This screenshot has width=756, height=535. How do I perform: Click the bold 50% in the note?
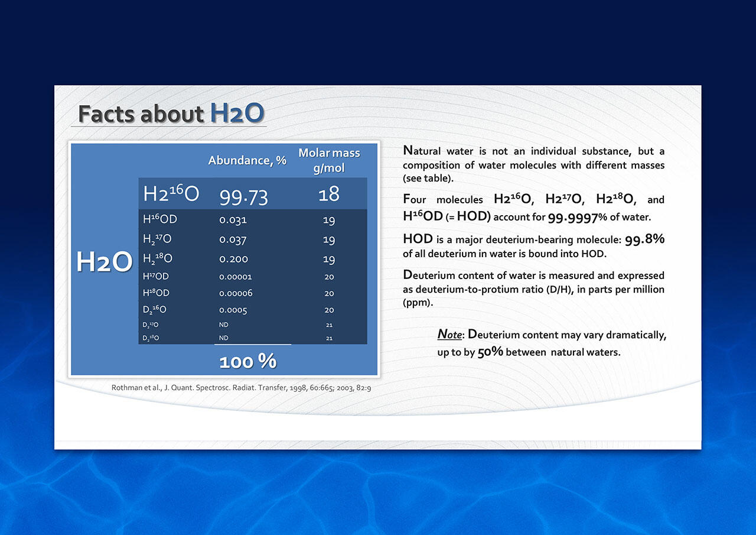(x=490, y=352)
